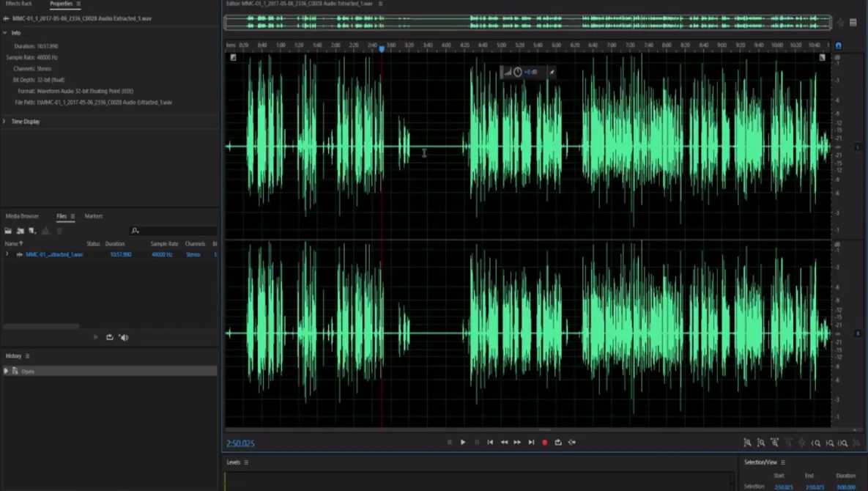This screenshot has width=868, height=491.
Task: Click New File icon in Files panel
Action: click(32, 231)
